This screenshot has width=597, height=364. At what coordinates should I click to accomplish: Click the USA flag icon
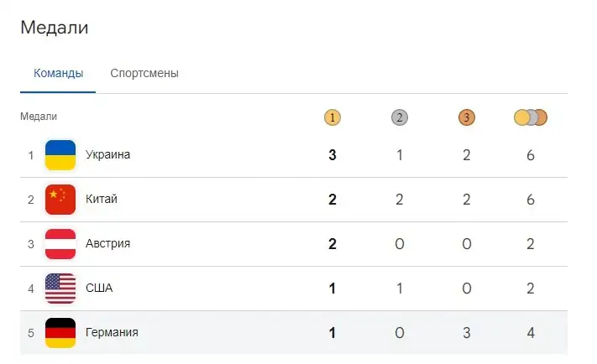point(60,289)
